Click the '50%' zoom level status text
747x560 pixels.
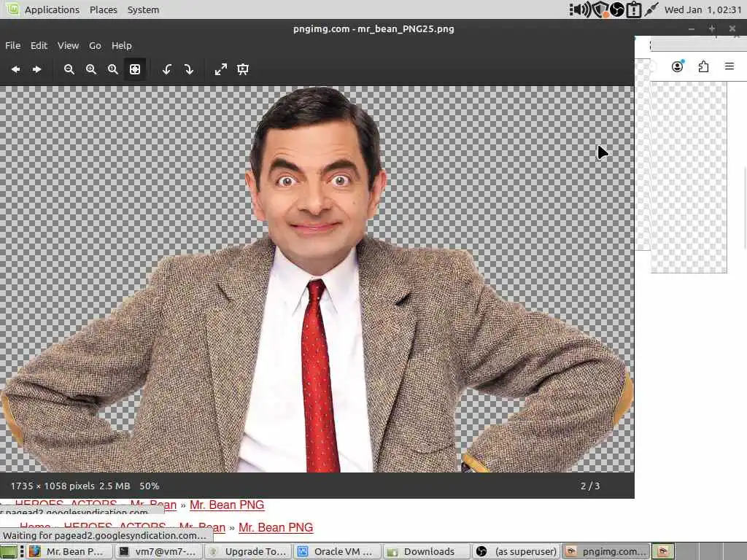[x=149, y=486]
